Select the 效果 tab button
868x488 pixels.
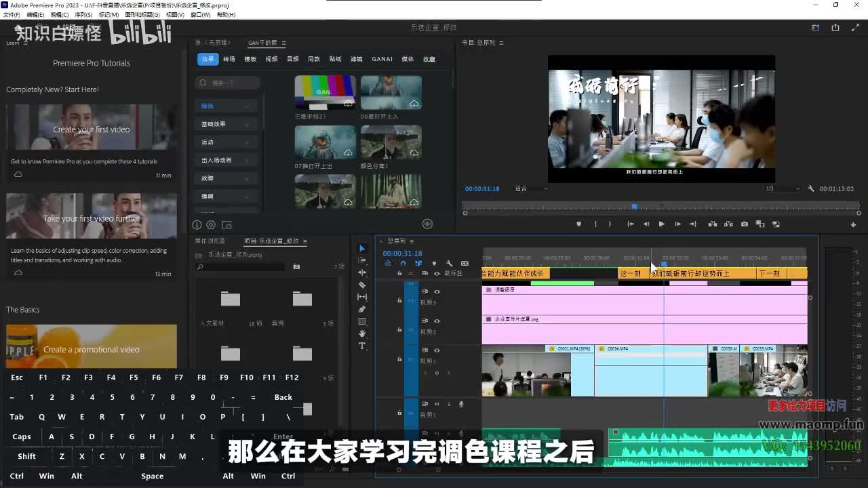pyautogui.click(x=208, y=59)
